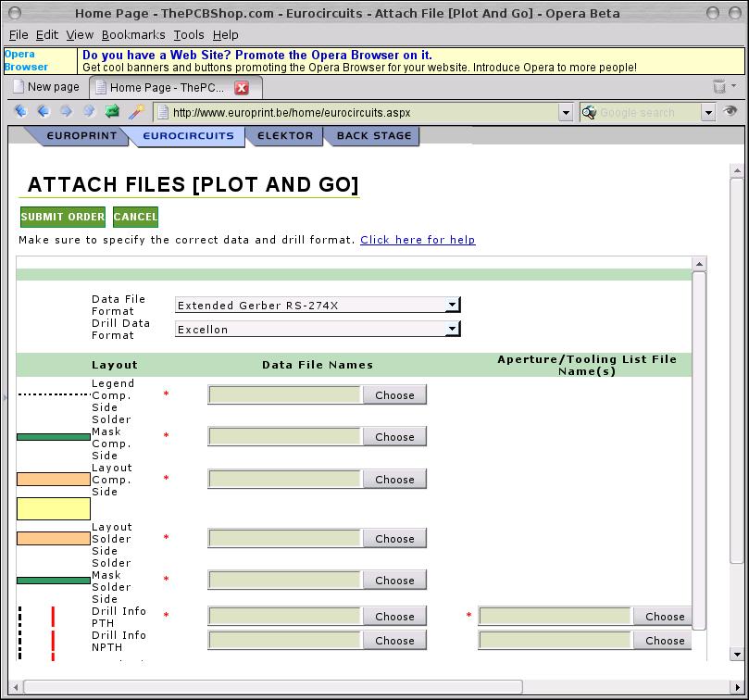
Task: Click Choose for Solder Mask Solder Side
Action: pyautogui.click(x=394, y=580)
